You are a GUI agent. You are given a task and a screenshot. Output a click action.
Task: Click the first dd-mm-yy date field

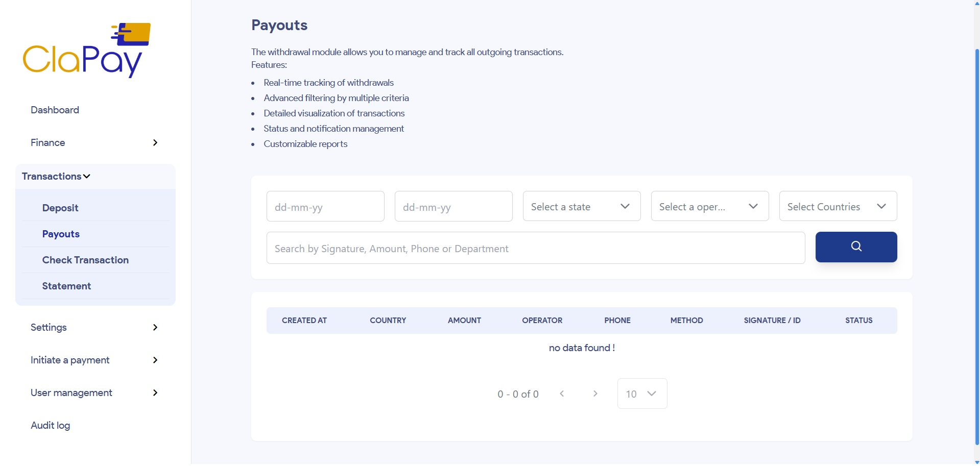pyautogui.click(x=325, y=206)
